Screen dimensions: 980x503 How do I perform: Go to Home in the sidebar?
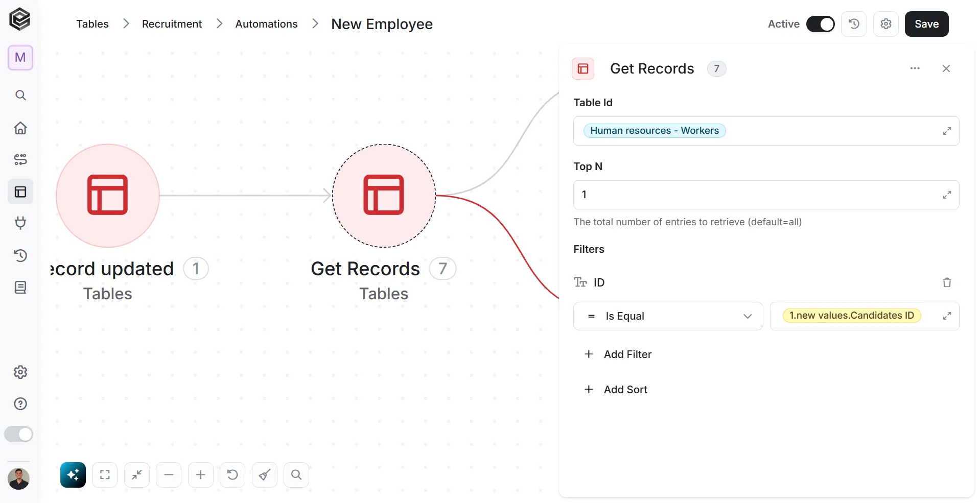coord(20,128)
